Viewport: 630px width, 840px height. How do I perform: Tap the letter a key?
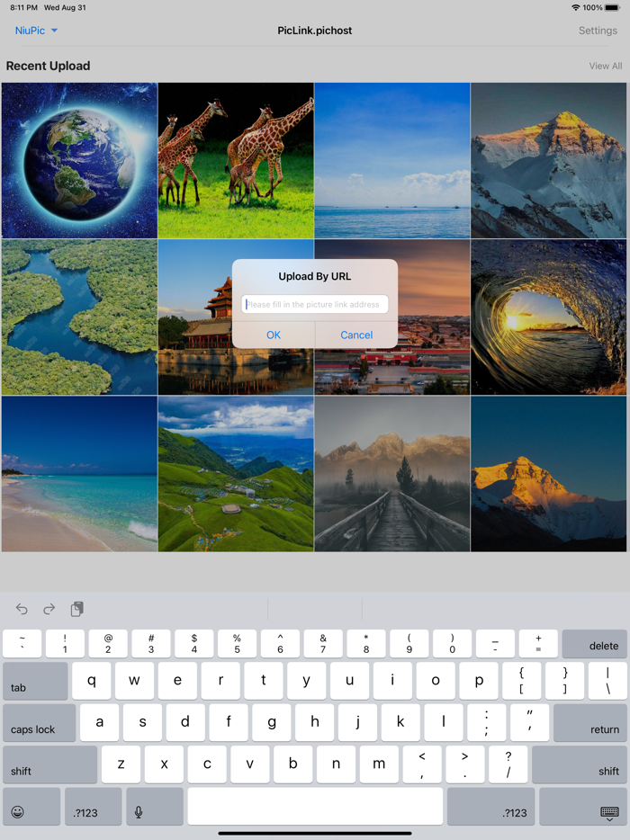(x=99, y=723)
